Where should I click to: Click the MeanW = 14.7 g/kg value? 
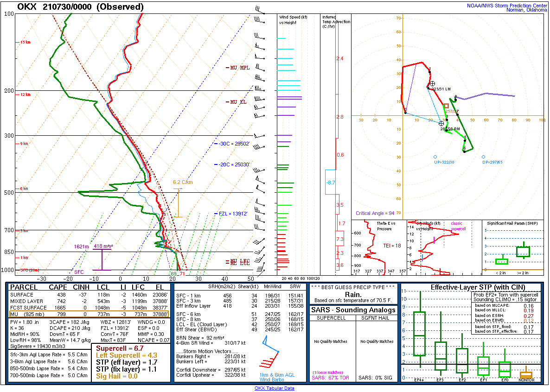click(70, 340)
